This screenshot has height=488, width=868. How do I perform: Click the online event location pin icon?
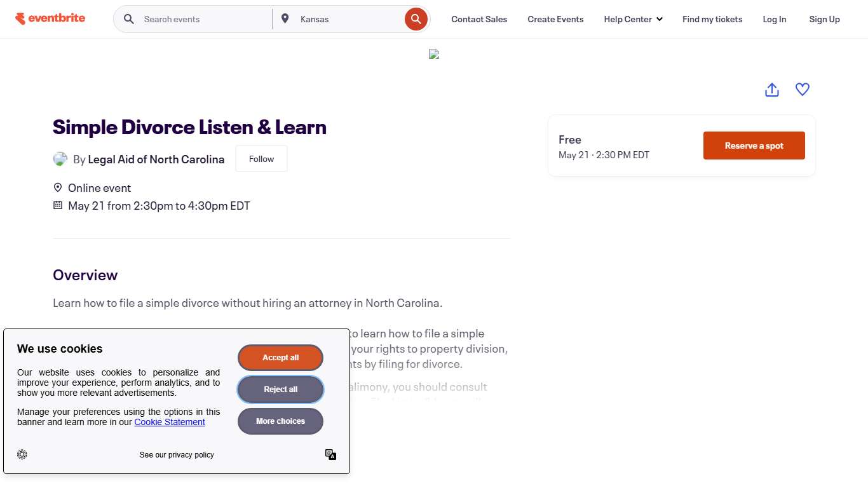point(57,187)
